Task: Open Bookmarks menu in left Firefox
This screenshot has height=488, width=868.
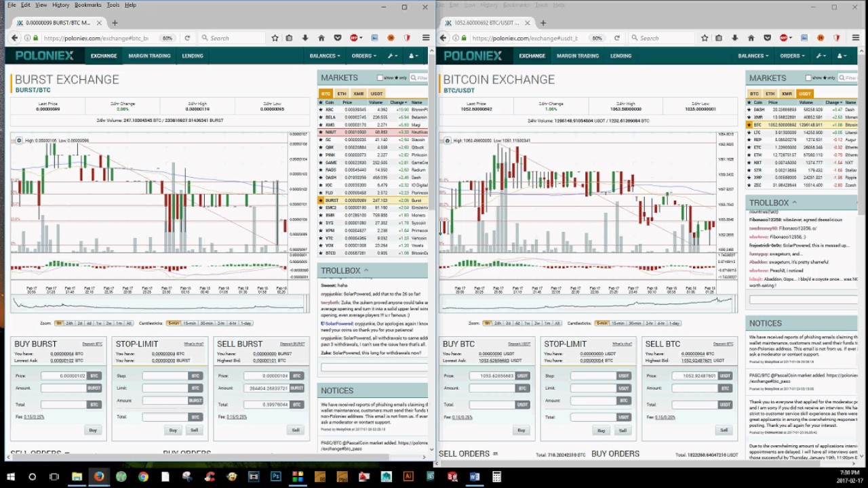Action: pyautogui.click(x=87, y=5)
